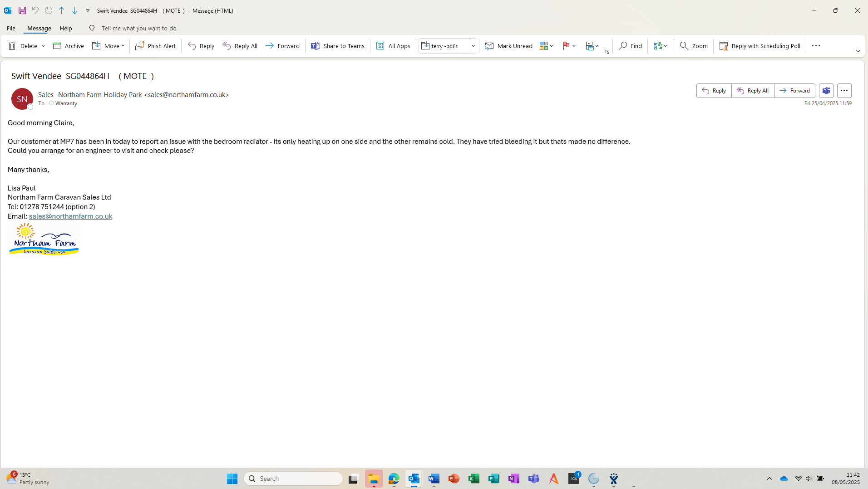Select the 'terry -pdi's' quick step
Screen dimensions: 868x489
click(x=444, y=46)
